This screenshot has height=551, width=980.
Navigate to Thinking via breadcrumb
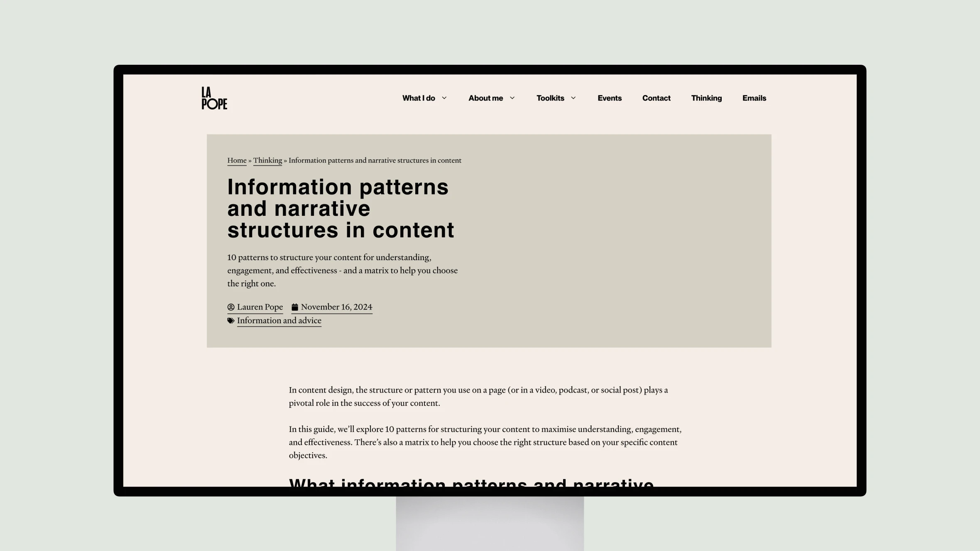(267, 160)
